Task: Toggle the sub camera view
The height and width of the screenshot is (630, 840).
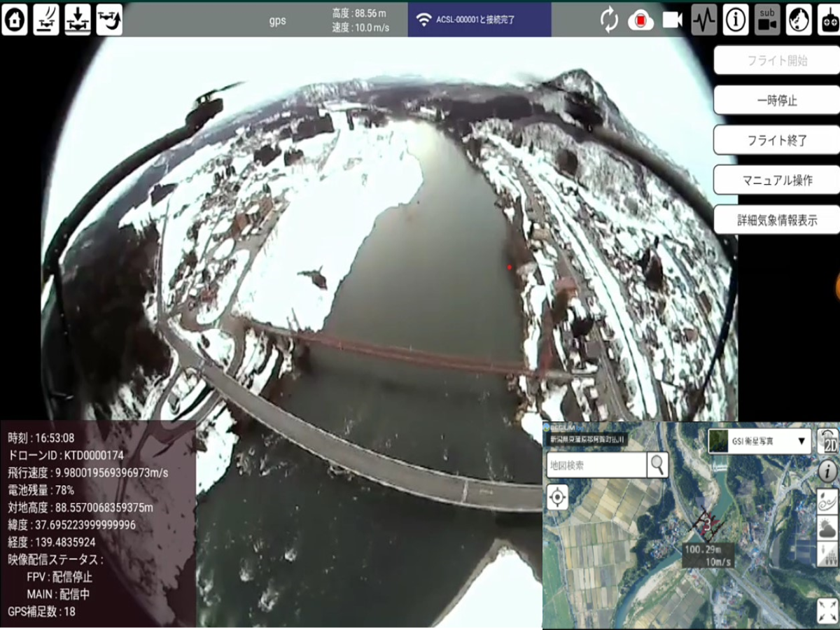Action: click(x=767, y=20)
